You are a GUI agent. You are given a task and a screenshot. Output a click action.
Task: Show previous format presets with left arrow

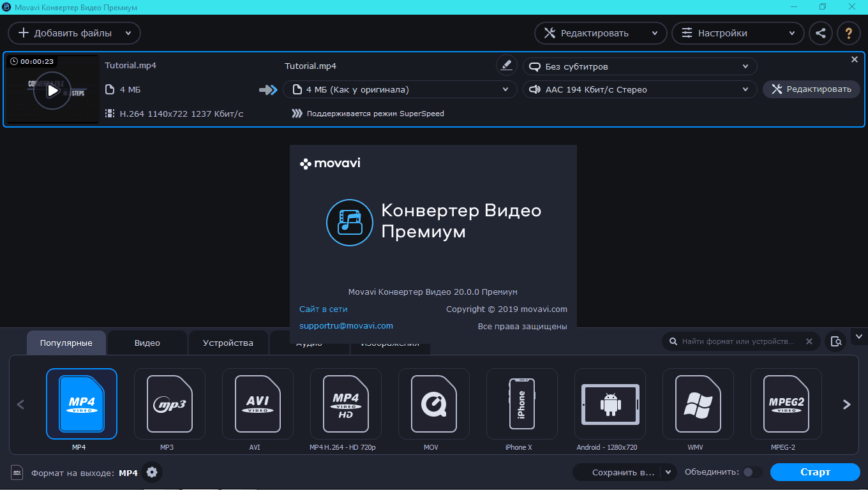pyautogui.click(x=20, y=404)
